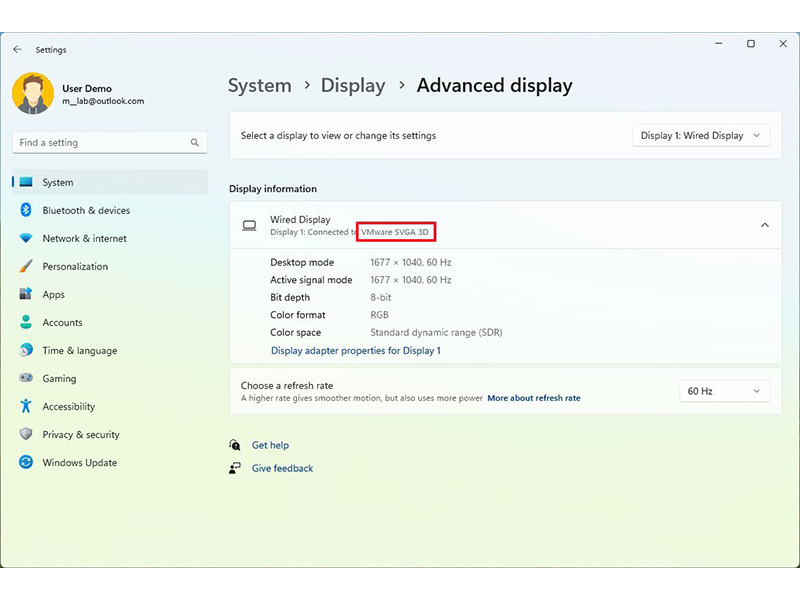
Task: Collapse the Wired Display information section
Action: point(765,225)
